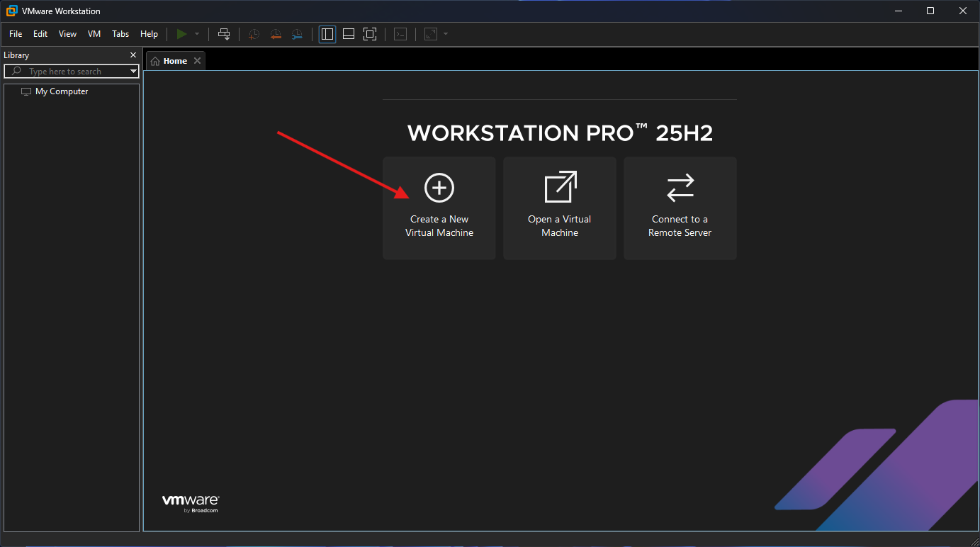Click the stretch guest display icon
Screen dimensions: 980x547
(431, 34)
